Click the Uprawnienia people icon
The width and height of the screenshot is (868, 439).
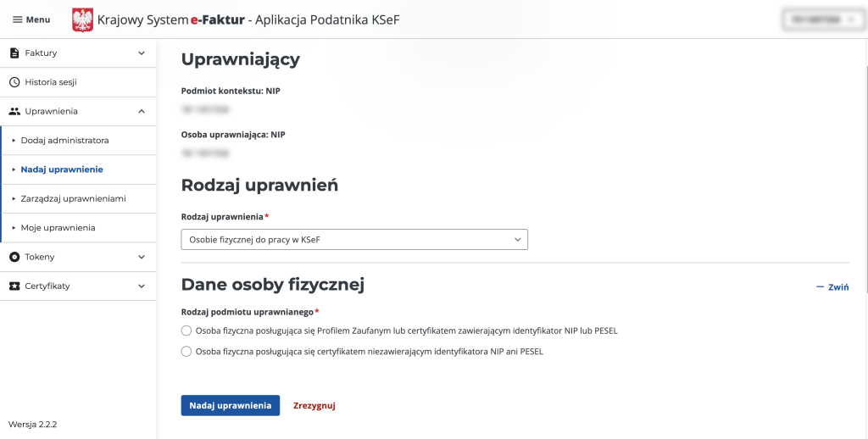tap(14, 111)
